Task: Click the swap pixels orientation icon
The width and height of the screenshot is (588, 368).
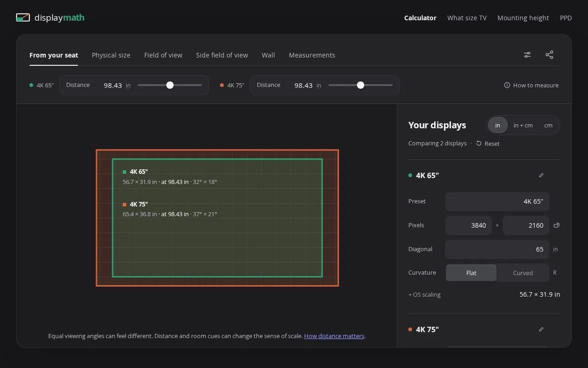Action: tap(556, 225)
